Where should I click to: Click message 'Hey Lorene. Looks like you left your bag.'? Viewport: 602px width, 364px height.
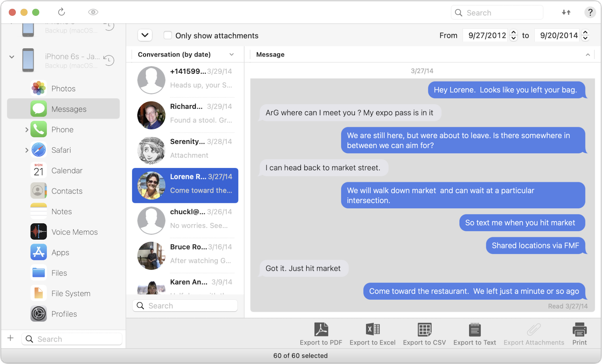[507, 90]
